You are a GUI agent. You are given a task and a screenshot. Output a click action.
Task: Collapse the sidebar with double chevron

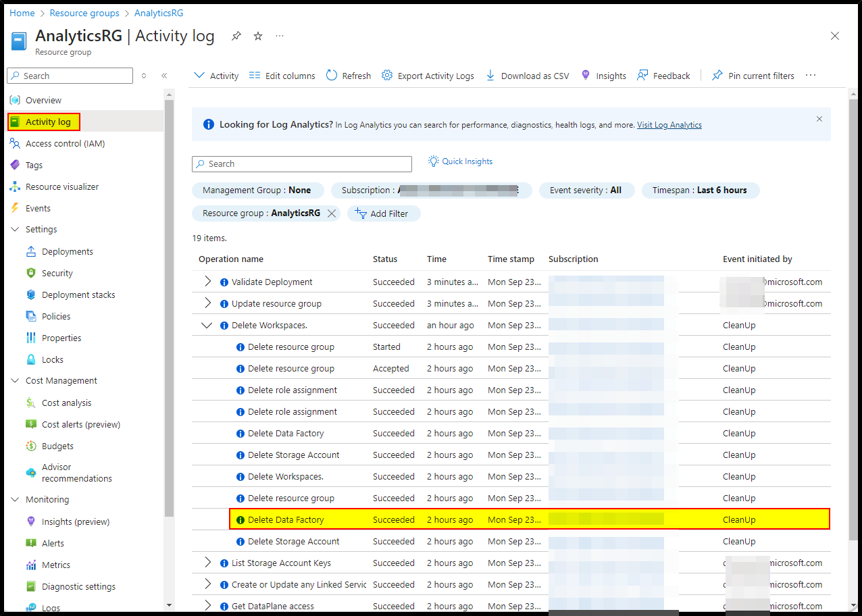[x=164, y=76]
